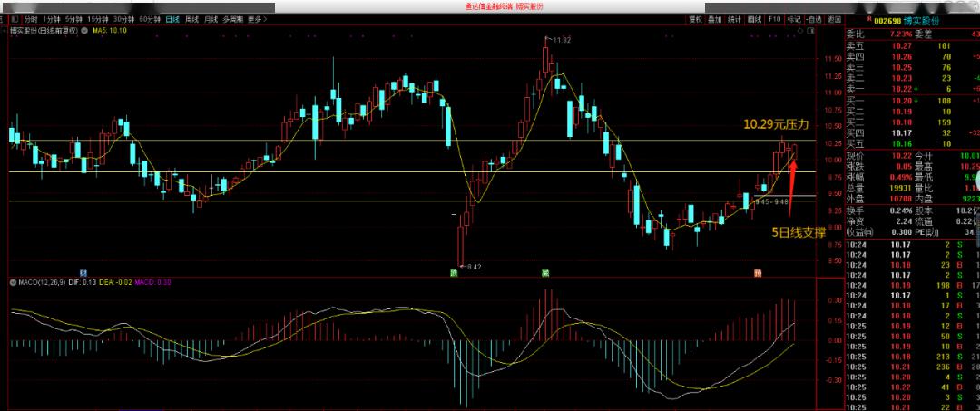Select the 5分钟 period

[x=73, y=19]
